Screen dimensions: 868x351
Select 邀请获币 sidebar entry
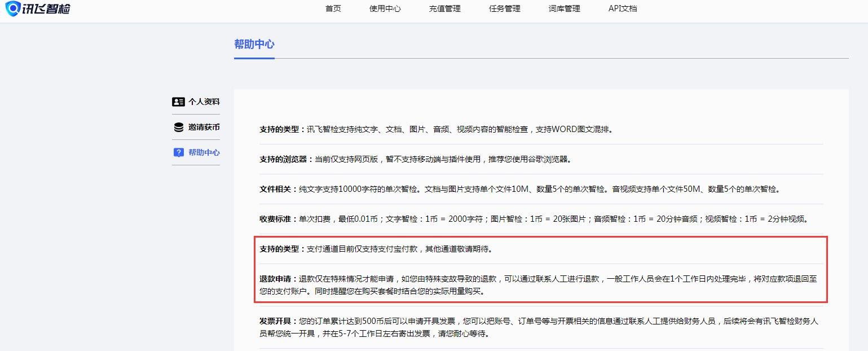pos(204,128)
